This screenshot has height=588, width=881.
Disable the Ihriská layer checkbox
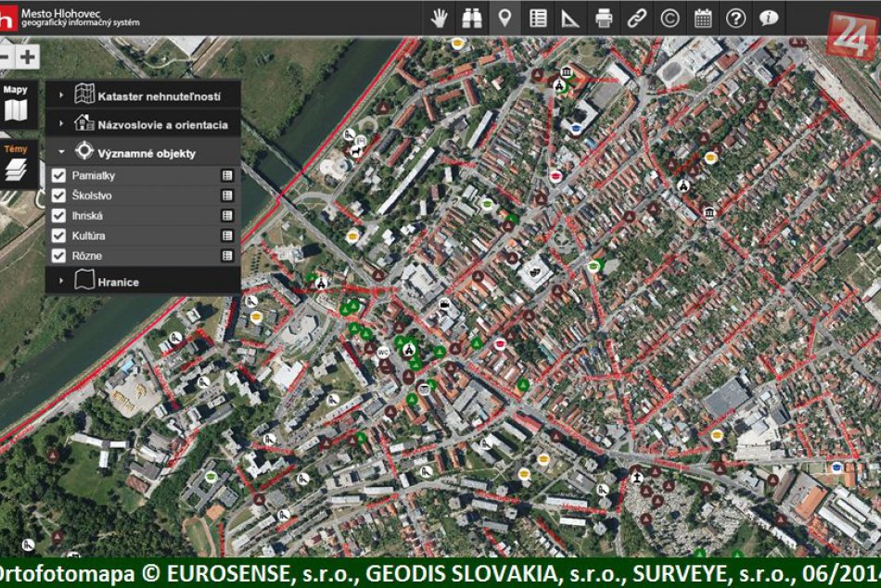point(57,215)
